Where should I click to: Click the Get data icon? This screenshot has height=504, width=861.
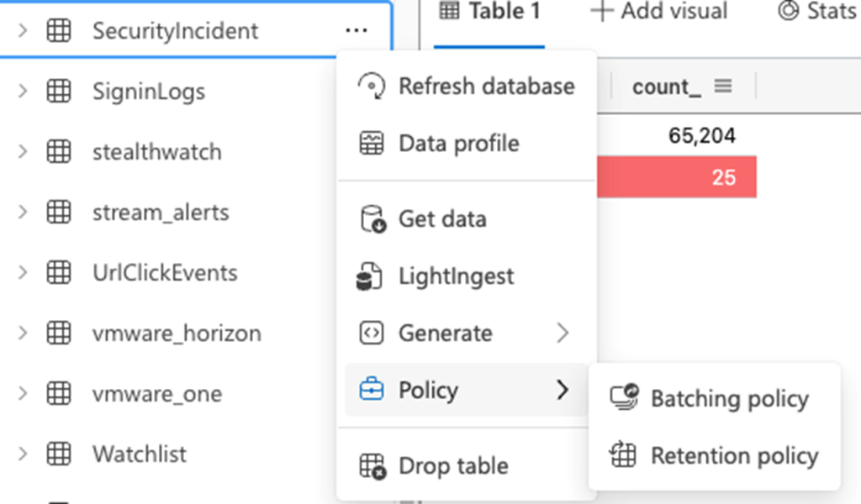(x=371, y=219)
